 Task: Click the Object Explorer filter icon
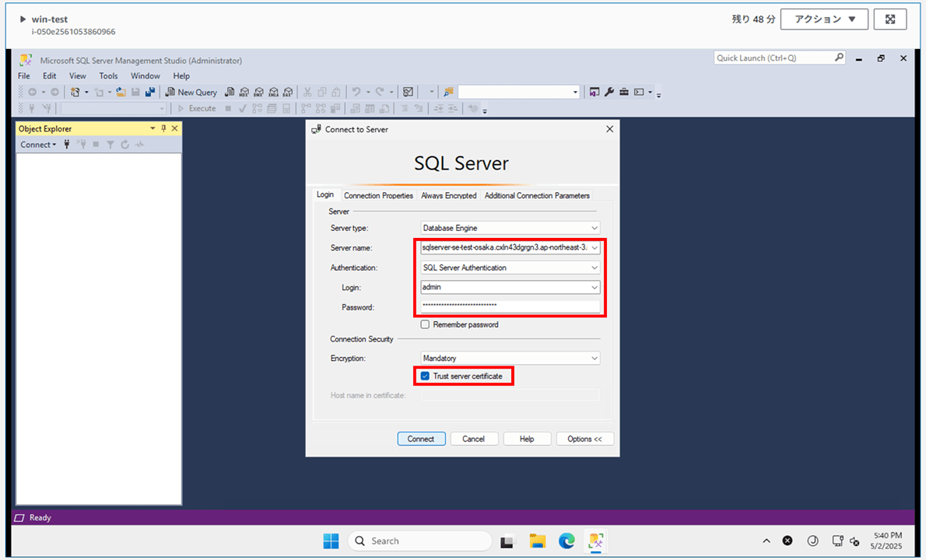point(110,145)
